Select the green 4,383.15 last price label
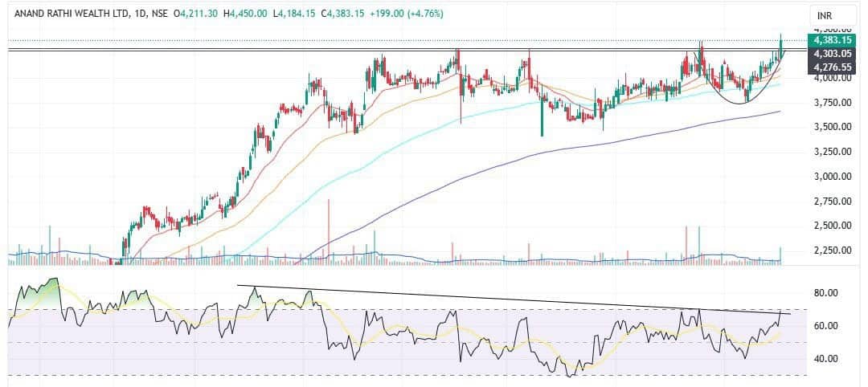The height and width of the screenshot is (387, 868). [832, 40]
